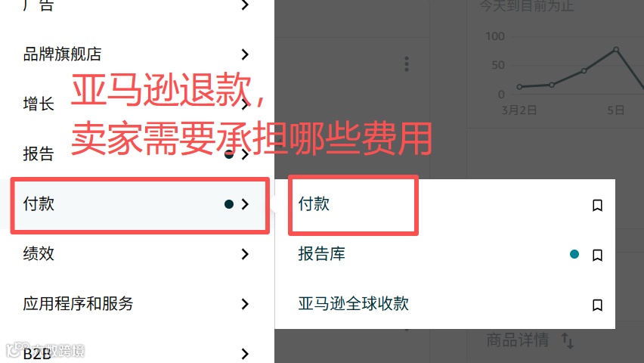Bookmark the 报告库 submenu item
This screenshot has width=644, height=363.
pyautogui.click(x=597, y=256)
